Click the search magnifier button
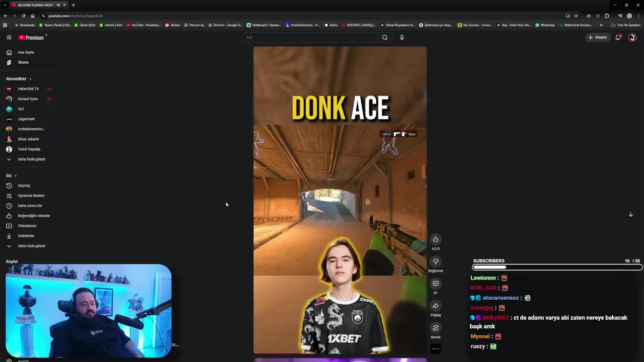 tap(385, 37)
